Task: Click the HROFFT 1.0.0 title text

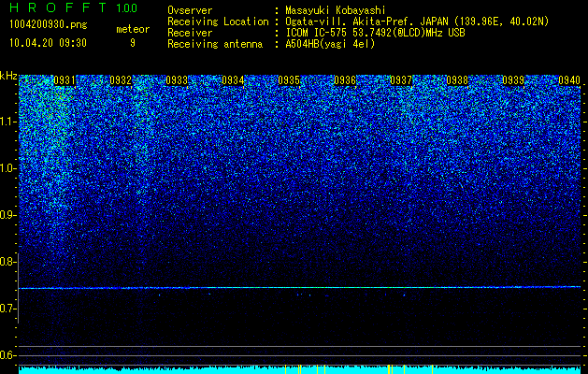Action: coord(73,7)
